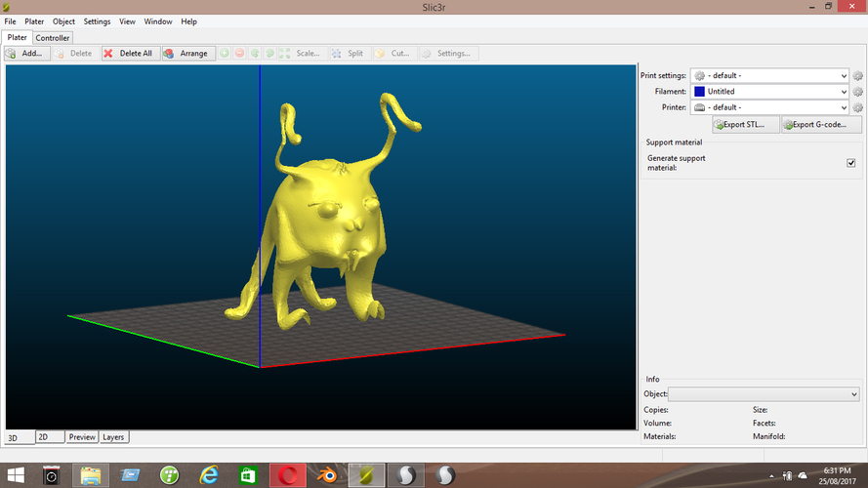Switch to the Plater tab

17,37
